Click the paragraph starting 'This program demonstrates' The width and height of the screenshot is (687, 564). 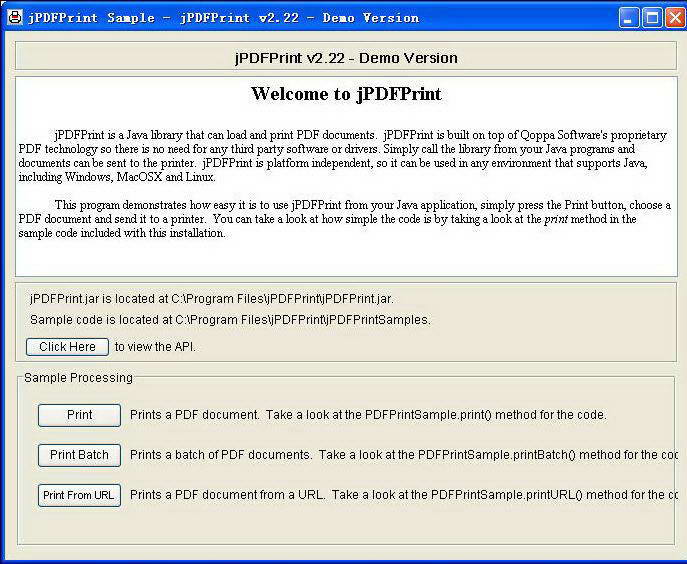point(344,219)
